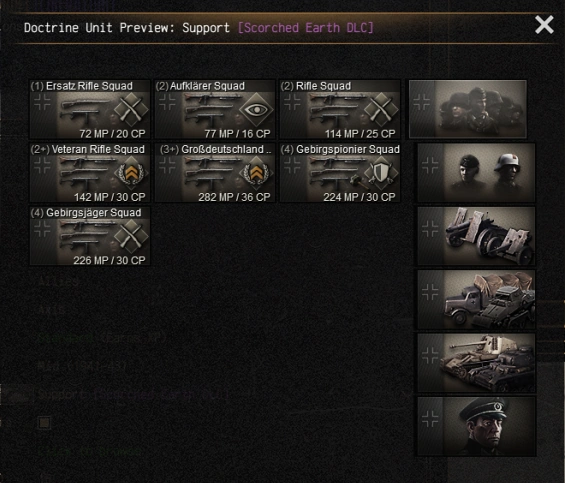Toggle the dimmed checkbox in the background
Screen dimensions: 565x483
pyautogui.click(x=45, y=422)
